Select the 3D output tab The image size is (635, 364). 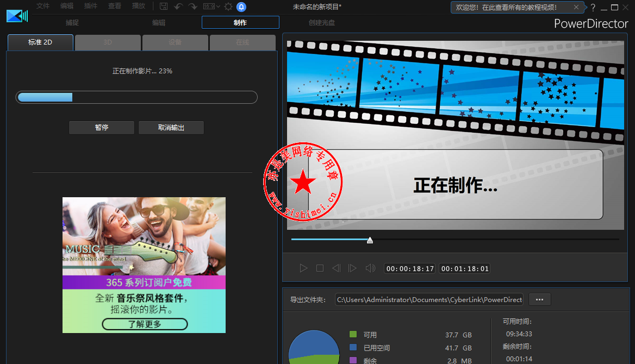tap(108, 42)
